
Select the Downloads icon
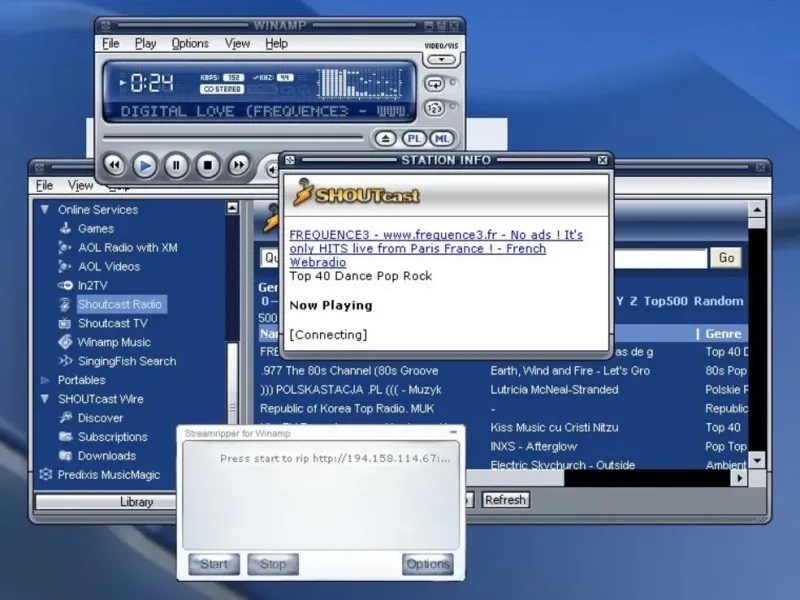pos(65,456)
